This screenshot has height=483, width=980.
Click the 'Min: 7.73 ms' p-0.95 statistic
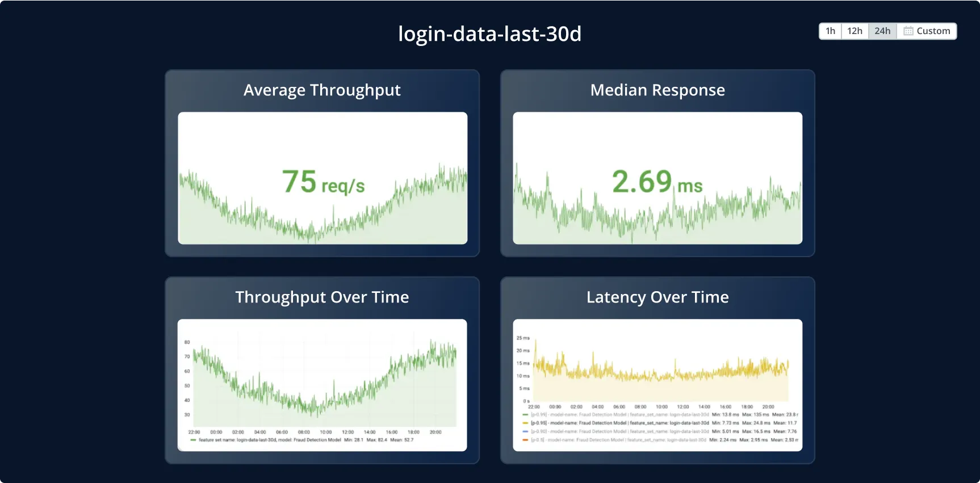[x=726, y=423]
